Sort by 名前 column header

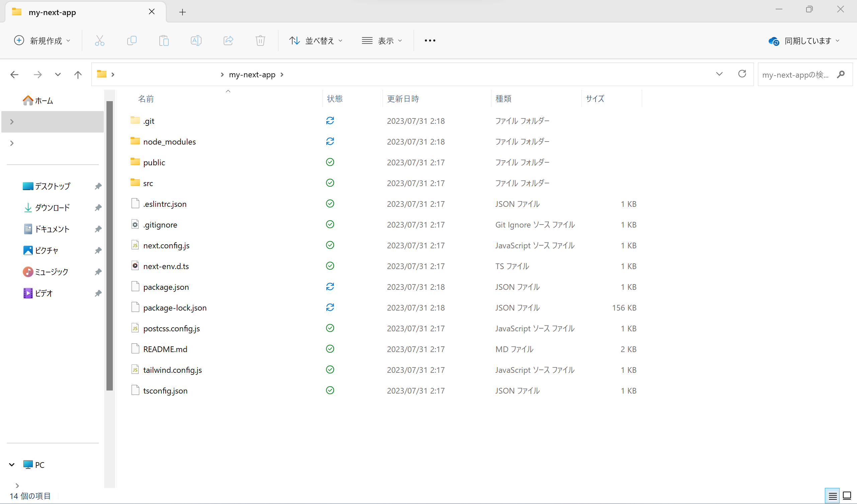point(146,99)
